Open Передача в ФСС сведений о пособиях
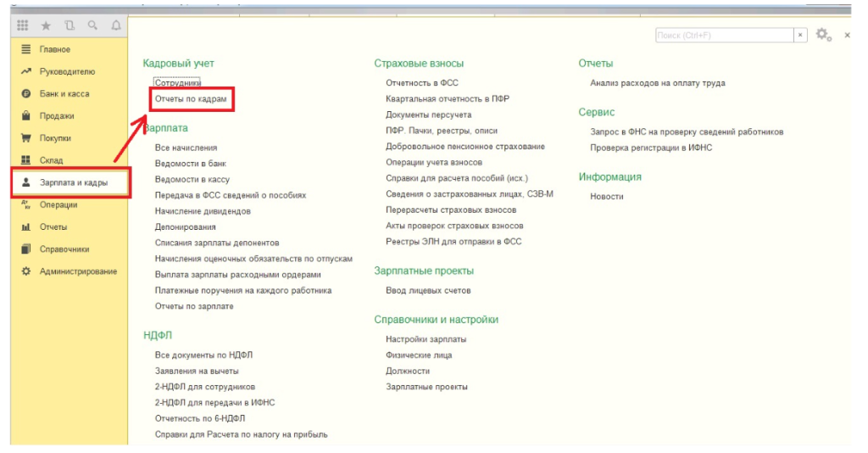 coord(231,195)
